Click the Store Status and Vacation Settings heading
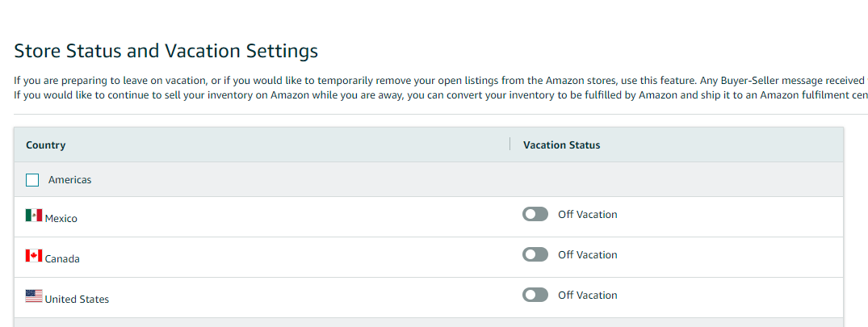 tap(166, 51)
